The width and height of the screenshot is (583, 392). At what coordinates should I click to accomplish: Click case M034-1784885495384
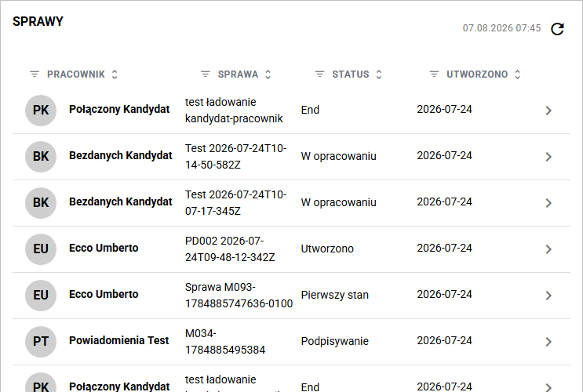click(225, 342)
